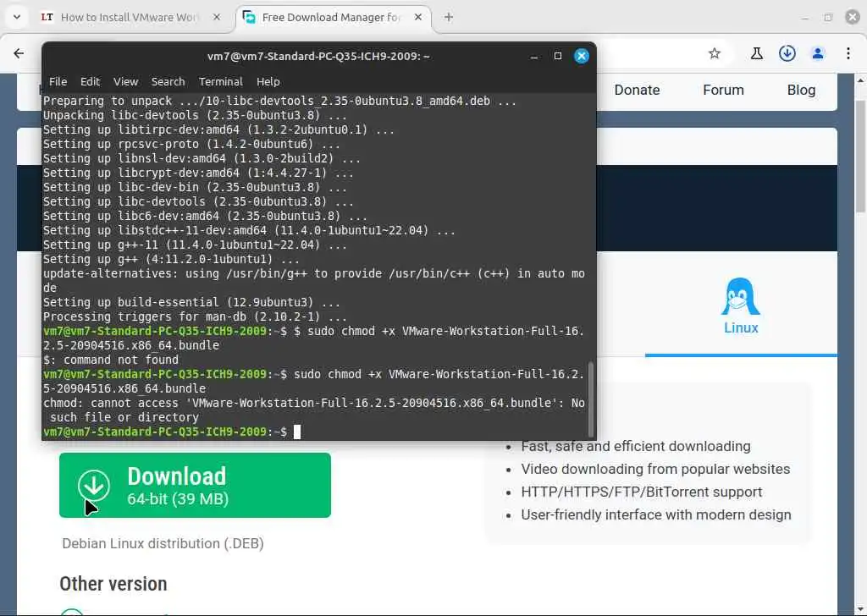Select the Linux penguin icon
867x616 pixels.
[741, 296]
